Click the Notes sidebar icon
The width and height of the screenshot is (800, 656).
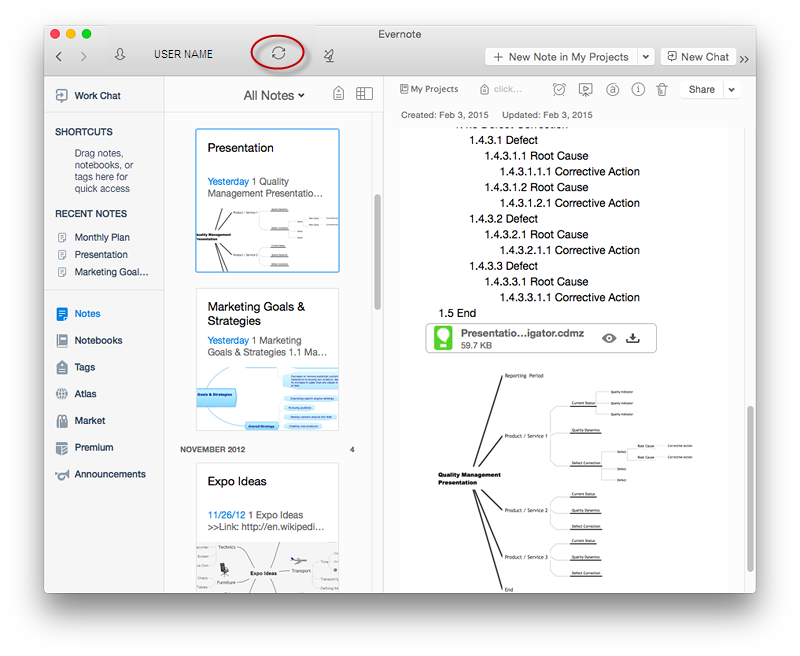click(62, 314)
